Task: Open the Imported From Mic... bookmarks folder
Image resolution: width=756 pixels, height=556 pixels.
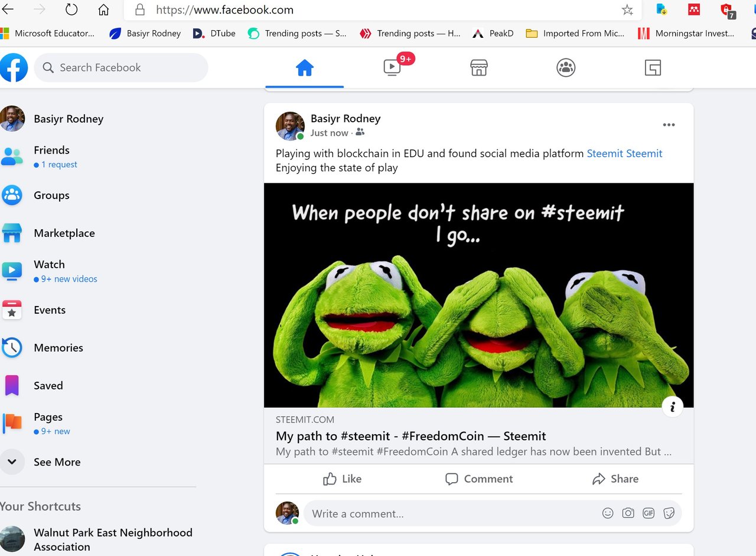Action: click(575, 34)
